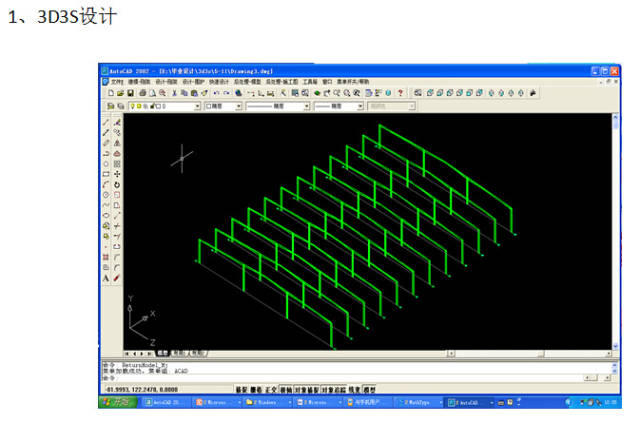Viewport: 640px width, 423px height.
Task: Toggle 栅格 (grid) in the status bar
Action: point(256,390)
